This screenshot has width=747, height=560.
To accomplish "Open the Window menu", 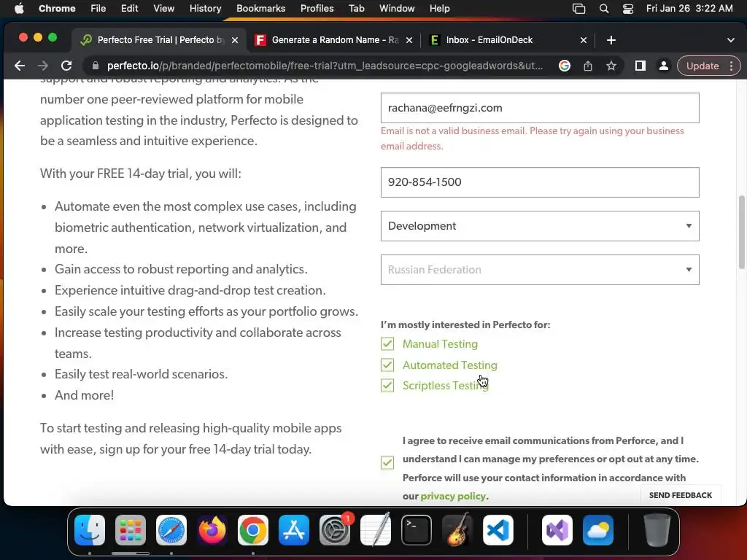I will click(x=397, y=9).
